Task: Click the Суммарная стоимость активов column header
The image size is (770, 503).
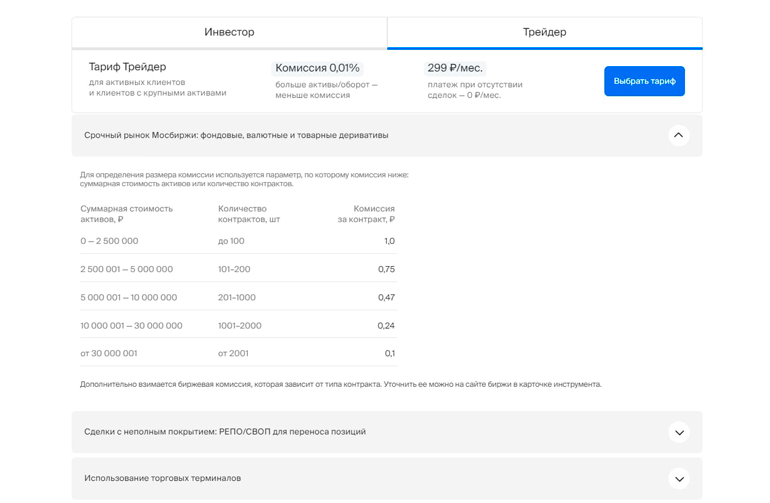Action: (127, 214)
